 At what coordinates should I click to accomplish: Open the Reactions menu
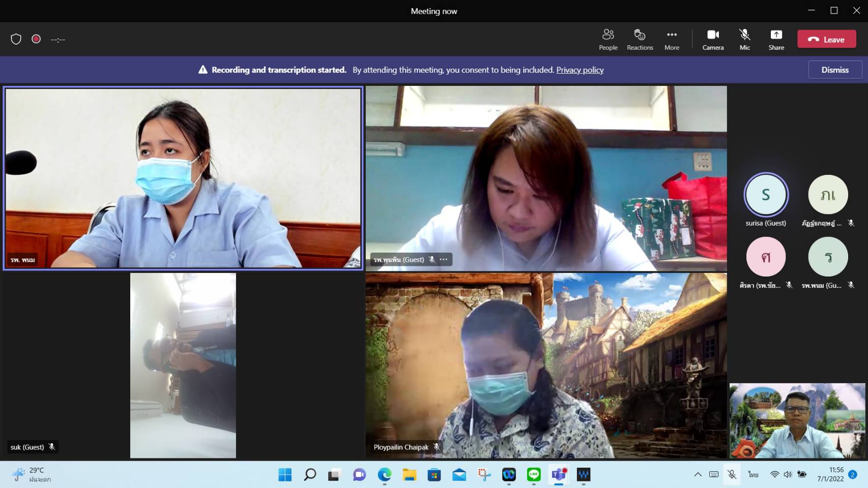point(640,40)
